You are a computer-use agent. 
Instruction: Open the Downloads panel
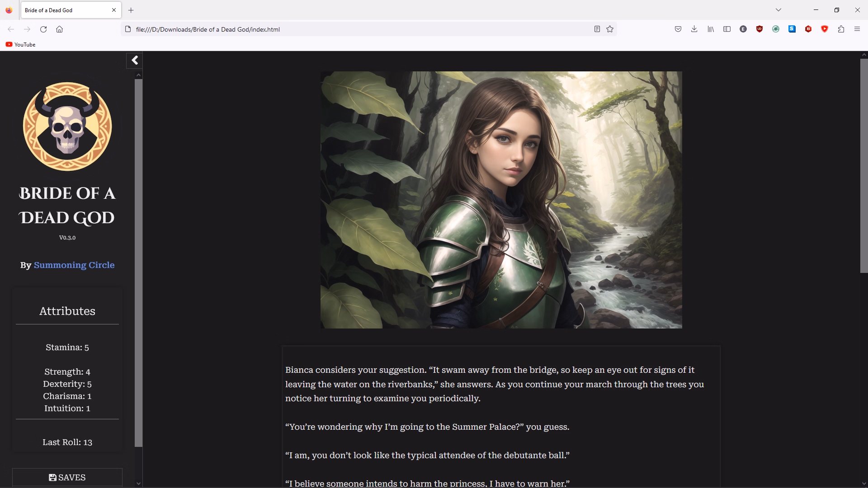pos(694,29)
